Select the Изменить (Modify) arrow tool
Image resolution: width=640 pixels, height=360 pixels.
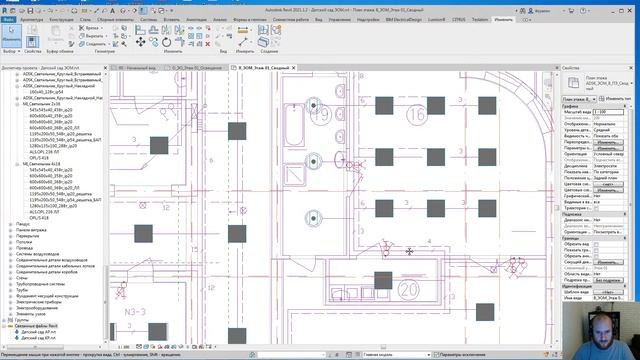coord(11,36)
